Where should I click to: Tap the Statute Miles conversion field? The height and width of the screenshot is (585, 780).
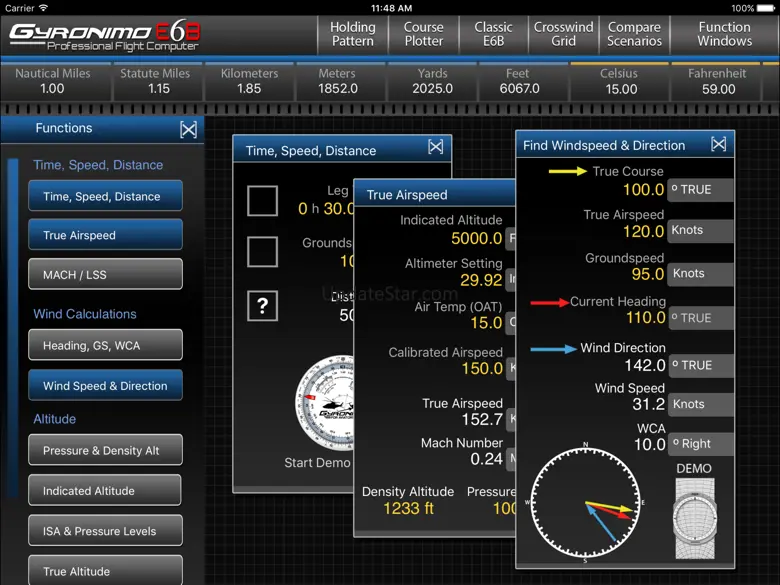tap(158, 82)
